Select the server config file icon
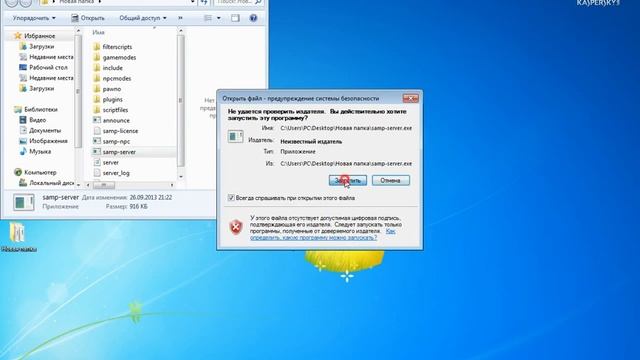This screenshot has height=360, width=640. tap(96, 162)
